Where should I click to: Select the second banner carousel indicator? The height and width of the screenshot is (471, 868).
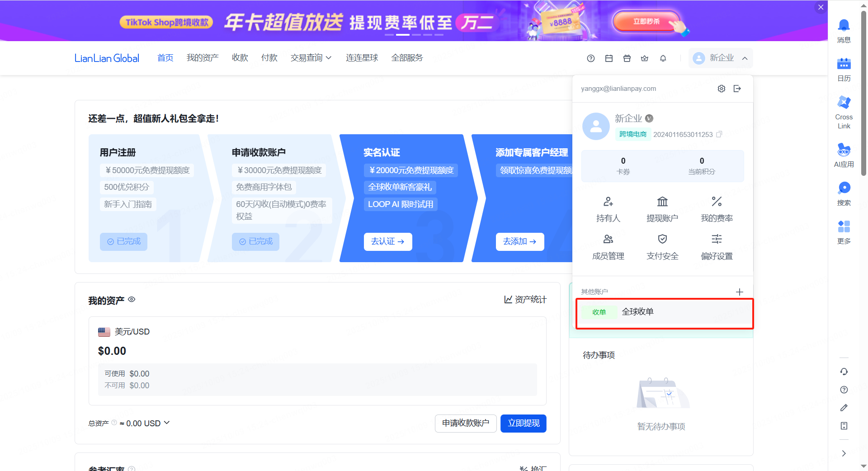point(403,35)
